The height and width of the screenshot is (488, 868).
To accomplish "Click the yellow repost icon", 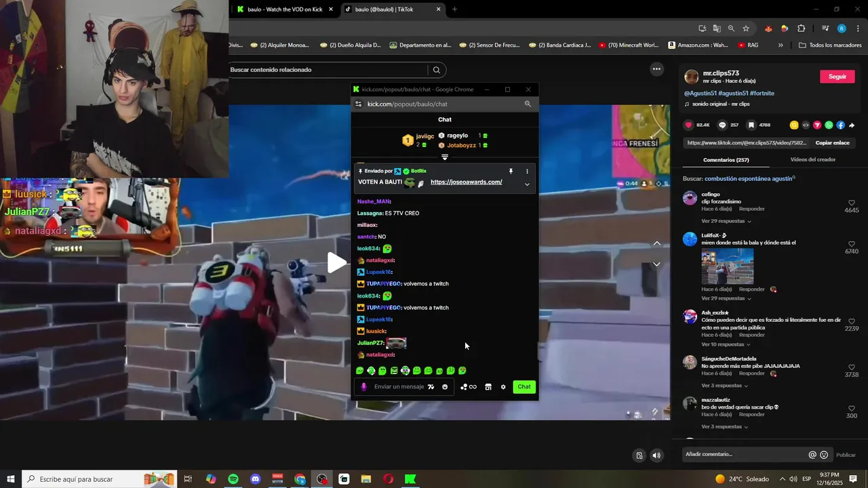I will point(794,125).
